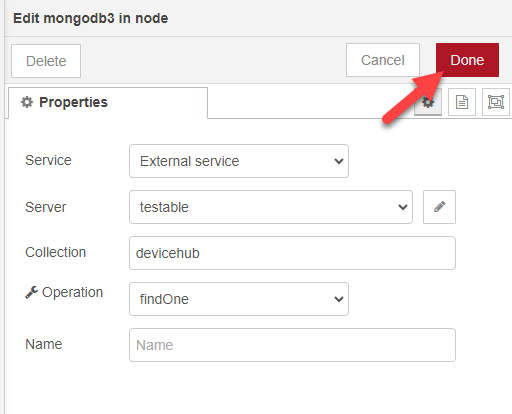512x414 pixels.
Task: Click the chevron on the Server selector
Action: pos(403,207)
